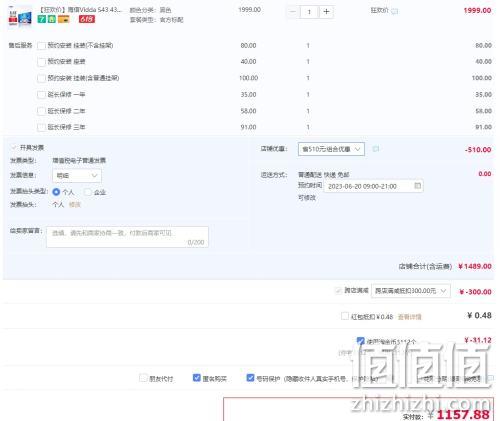
Task: Decrease quantity with the minus button
Action: tap(293, 12)
